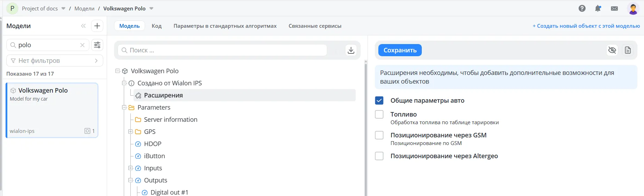Focus the tree Поиск search field
The height and width of the screenshot is (196, 644).
point(223,50)
